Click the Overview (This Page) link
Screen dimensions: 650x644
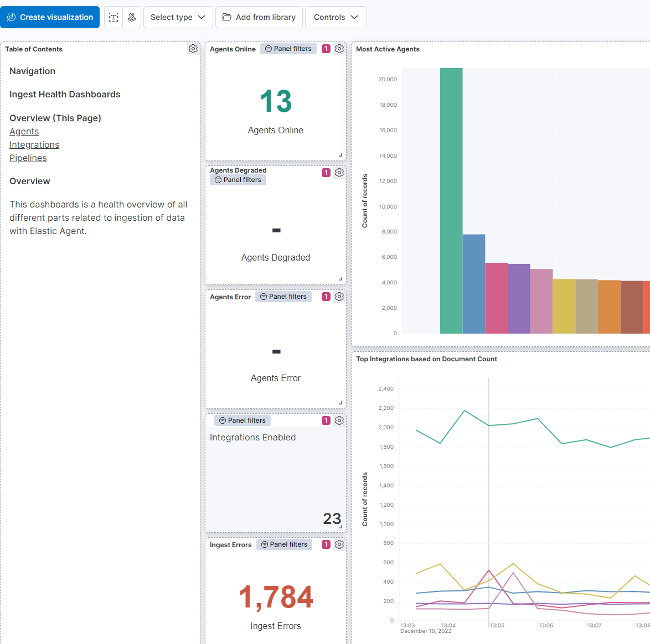[55, 118]
